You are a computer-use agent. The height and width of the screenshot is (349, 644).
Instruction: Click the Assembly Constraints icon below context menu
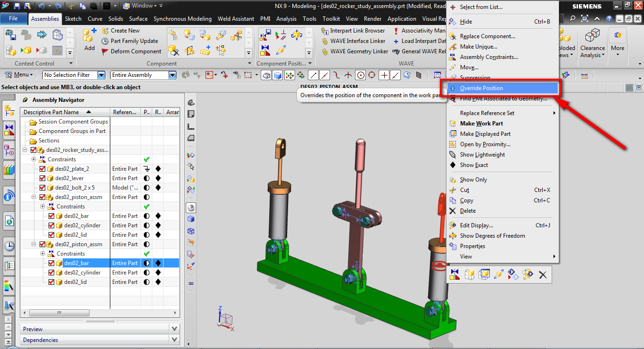(x=454, y=274)
